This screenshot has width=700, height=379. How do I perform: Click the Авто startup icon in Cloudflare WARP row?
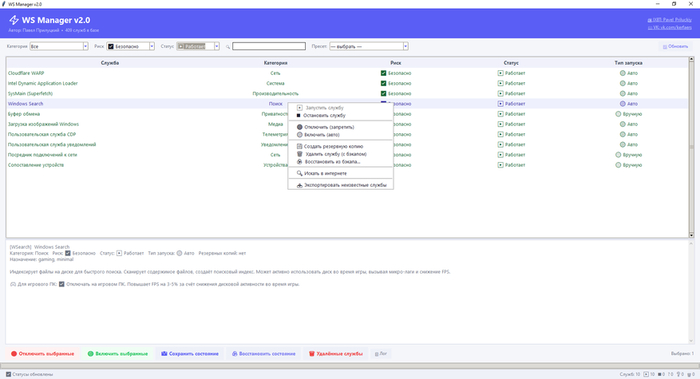[x=622, y=73]
